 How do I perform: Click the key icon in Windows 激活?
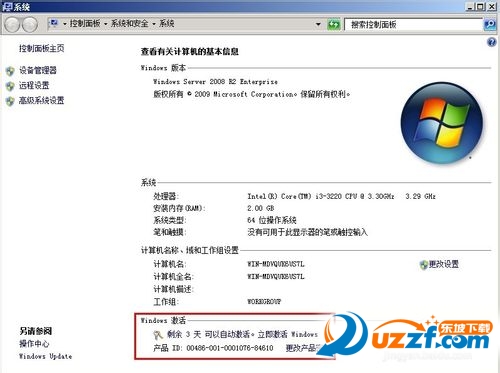(158, 334)
